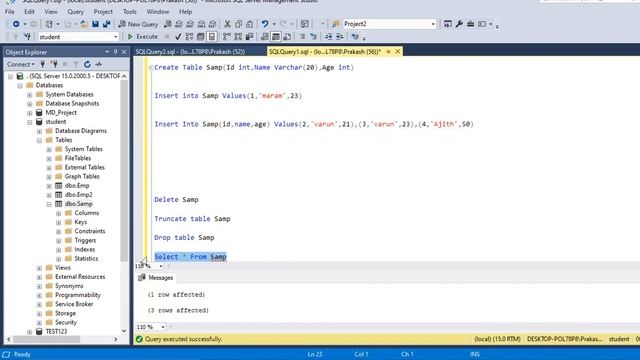Click the Open File folder icon
Image resolution: width=640 pixels, height=360 pixels.
coord(84,24)
